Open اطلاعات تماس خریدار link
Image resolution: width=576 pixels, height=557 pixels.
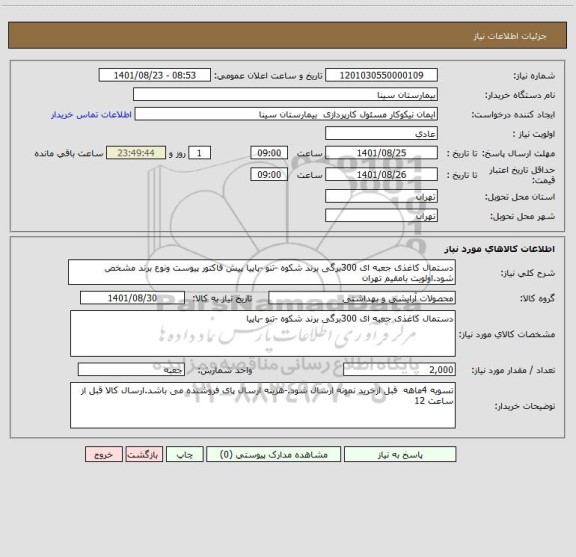point(91,115)
